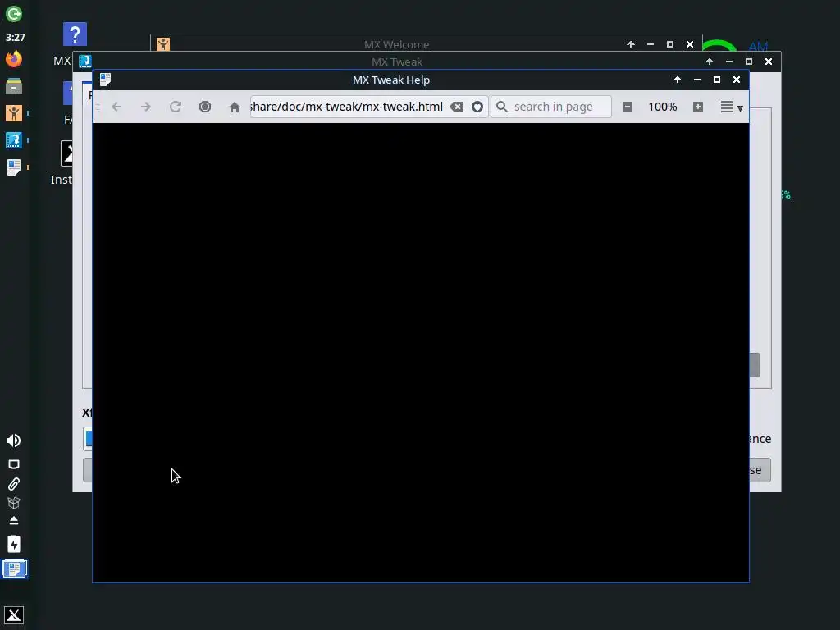Zoom in with the plus button
Screen dimensions: 840x630
[x=697, y=107]
